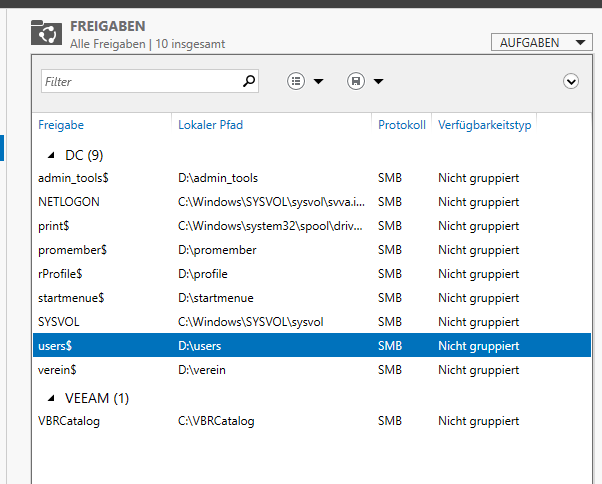This screenshot has width=602, height=484.
Task: Click the save query disk icon
Action: 356,81
